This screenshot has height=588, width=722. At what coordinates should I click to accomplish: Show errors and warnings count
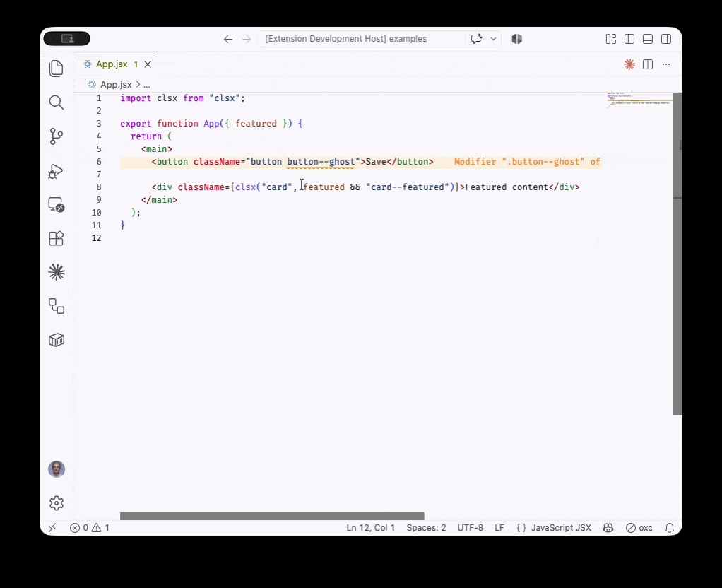[90, 528]
